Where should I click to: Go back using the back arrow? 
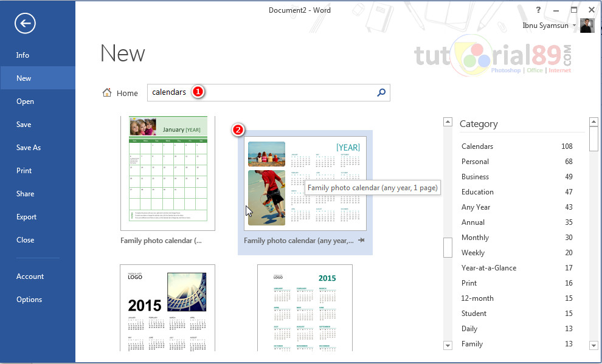coord(26,24)
